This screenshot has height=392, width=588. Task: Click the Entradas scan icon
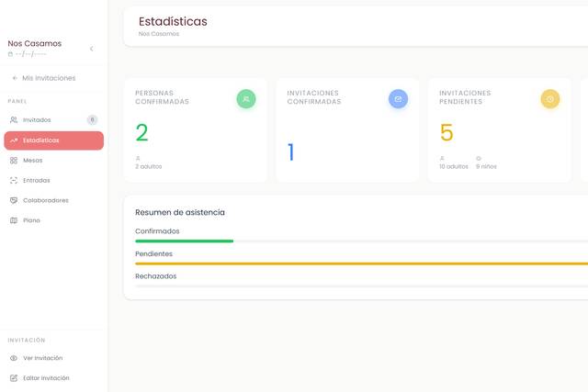[x=14, y=180]
